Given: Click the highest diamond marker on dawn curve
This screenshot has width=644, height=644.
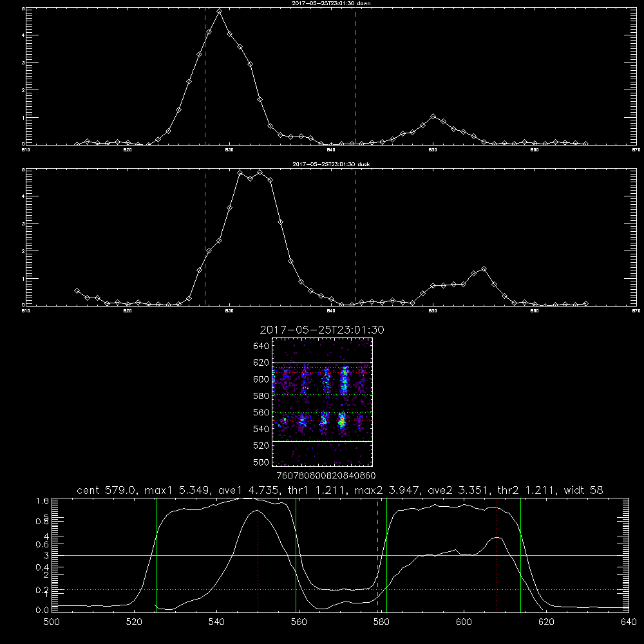Looking at the screenshot, I should [220, 12].
